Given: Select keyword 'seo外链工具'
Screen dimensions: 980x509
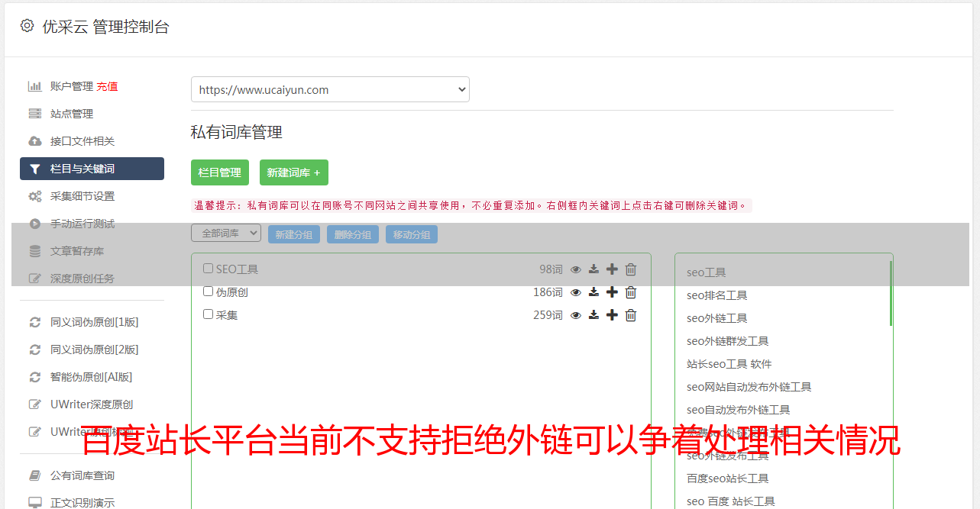Looking at the screenshot, I should pos(717,318).
